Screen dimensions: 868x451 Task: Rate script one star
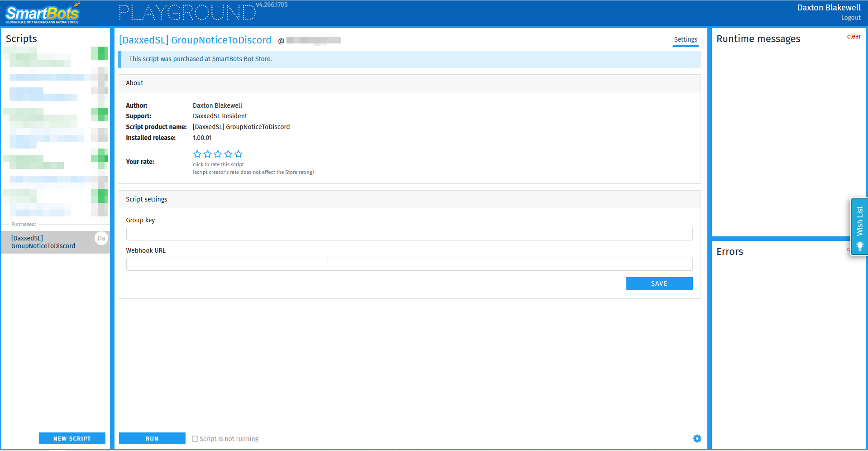[x=197, y=154]
